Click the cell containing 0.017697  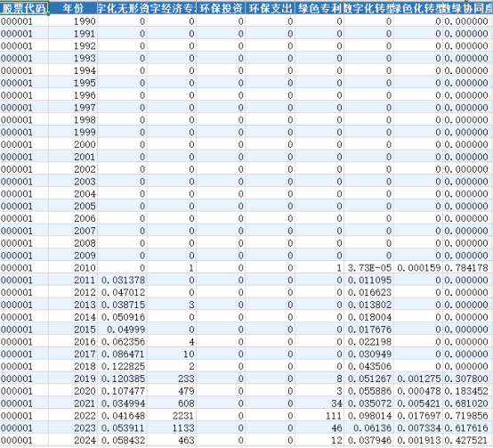coord(418,416)
